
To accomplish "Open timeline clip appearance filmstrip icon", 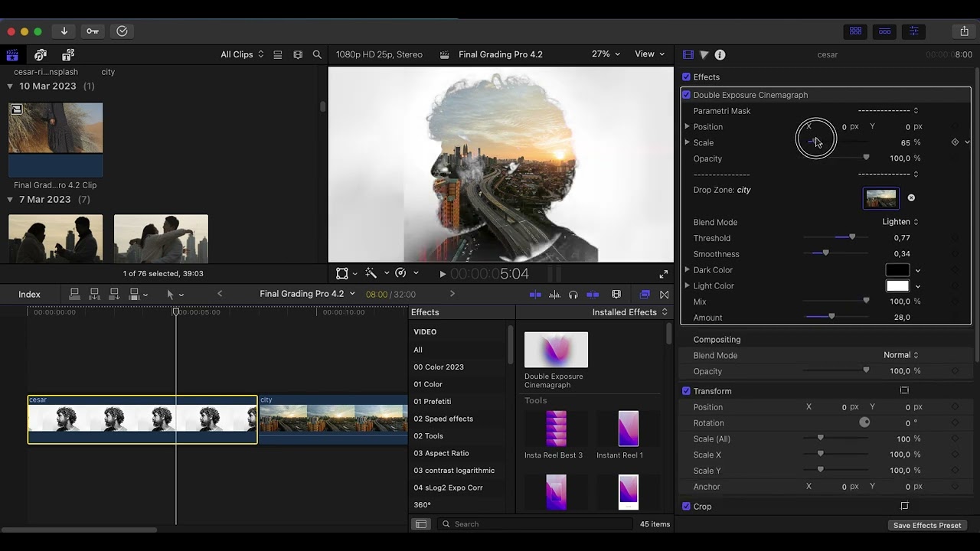I will pos(616,295).
